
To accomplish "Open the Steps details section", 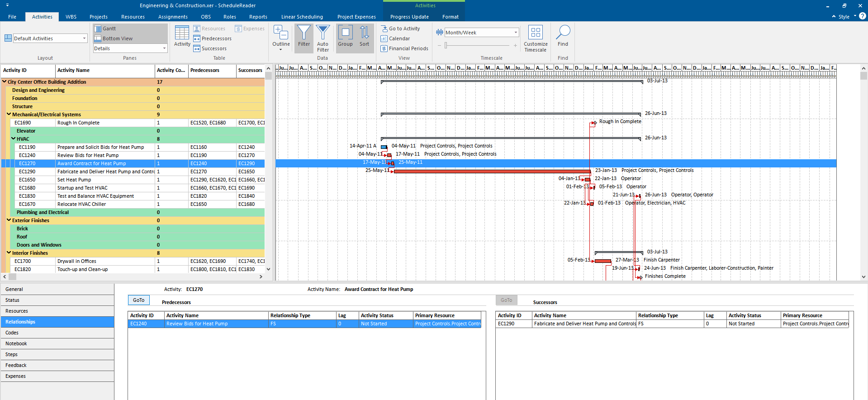I will click(x=57, y=354).
